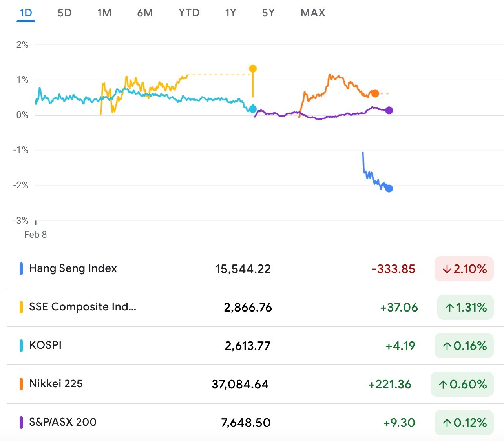This screenshot has height=441, width=504.
Task: Click the up arrow in the 0.12% badge
Action: pos(447,423)
